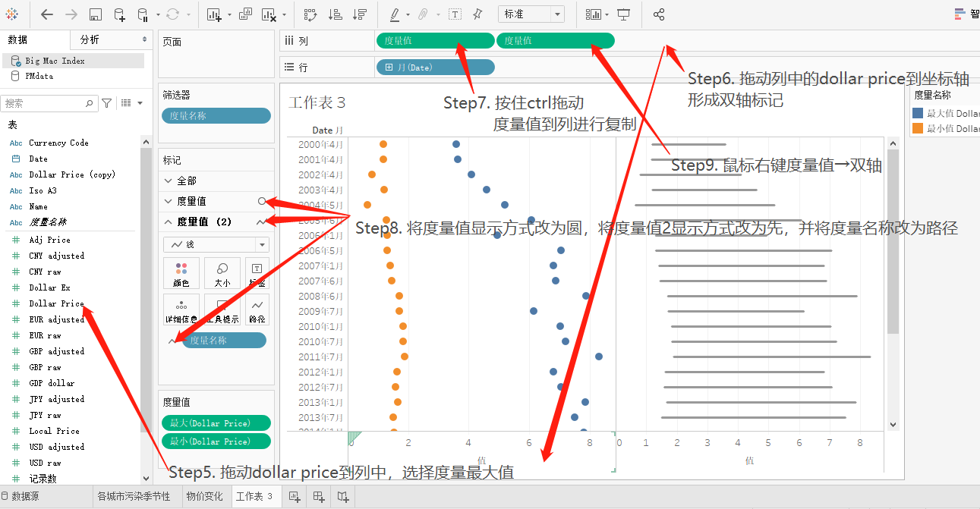
Task: Click the highlight pen tool
Action: point(395,14)
